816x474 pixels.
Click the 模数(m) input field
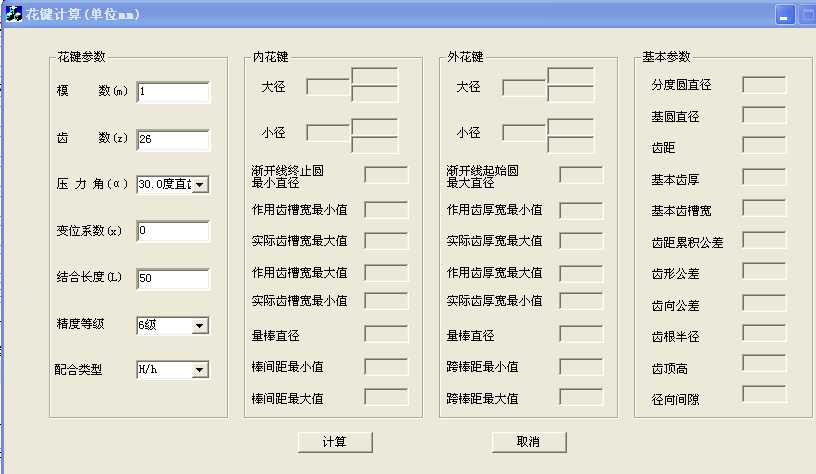click(x=173, y=92)
